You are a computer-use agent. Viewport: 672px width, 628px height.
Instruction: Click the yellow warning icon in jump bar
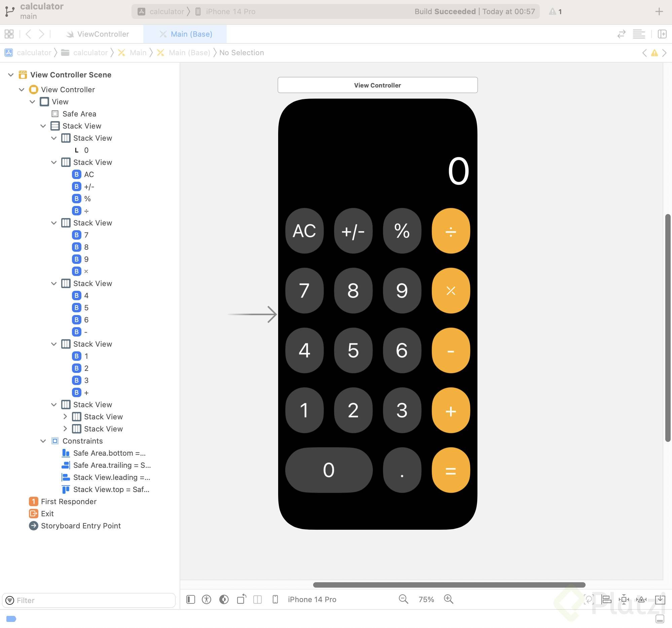click(655, 53)
